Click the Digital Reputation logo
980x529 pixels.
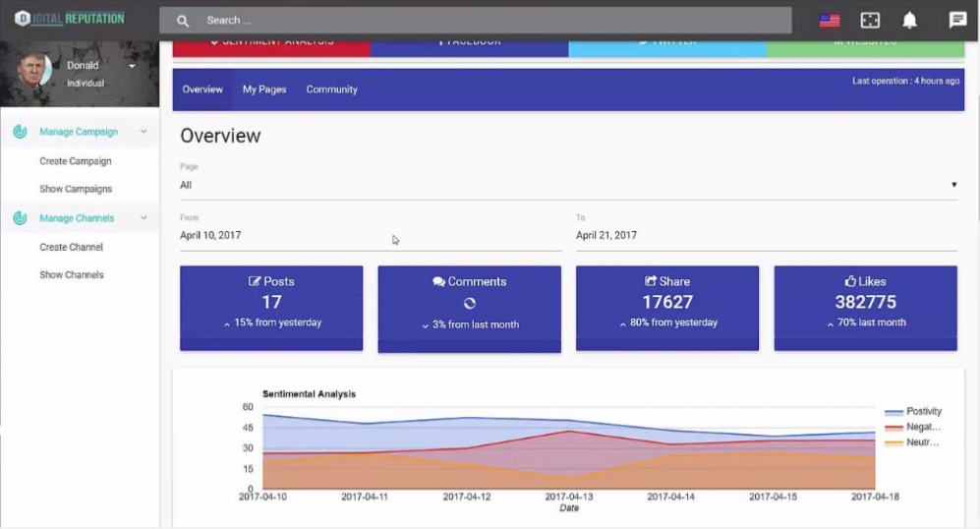pos(69,19)
